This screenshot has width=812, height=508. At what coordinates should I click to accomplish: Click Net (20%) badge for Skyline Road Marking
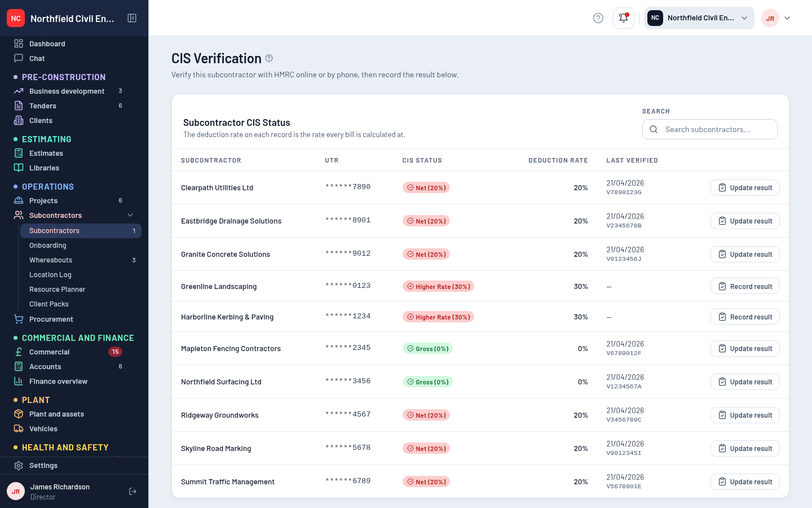[x=426, y=449]
